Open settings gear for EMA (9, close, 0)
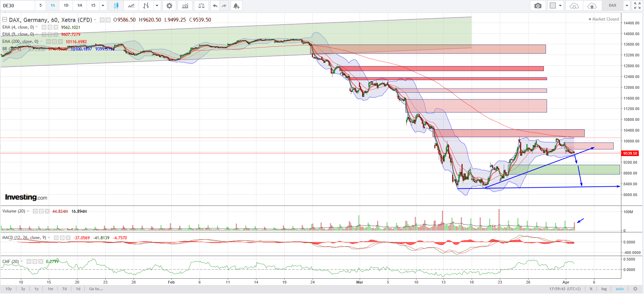 tap(50, 34)
